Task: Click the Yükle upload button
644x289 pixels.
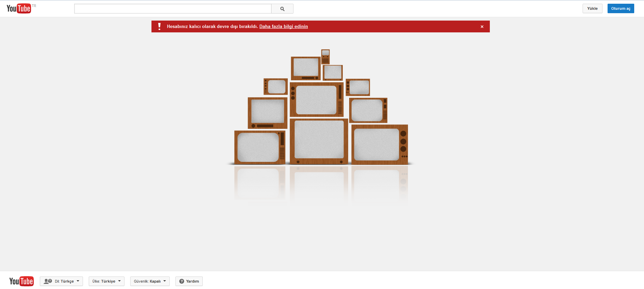Action: click(x=592, y=8)
